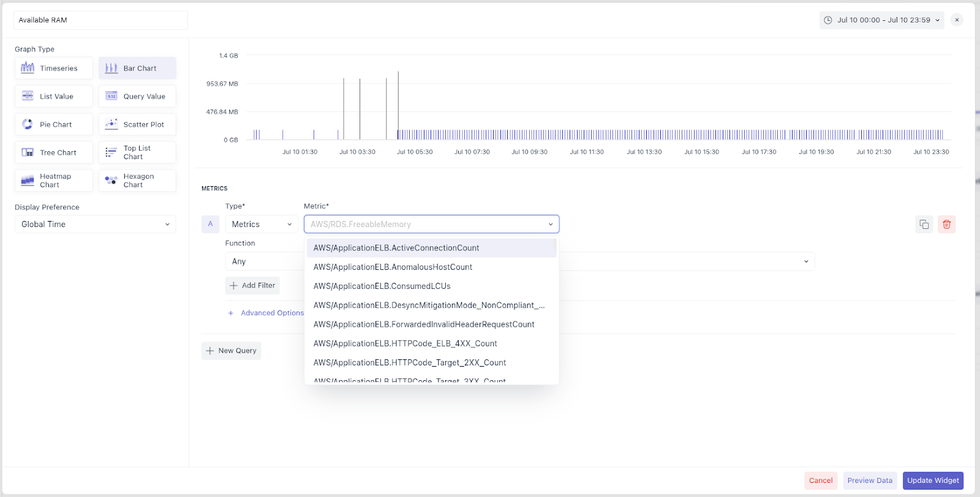Image resolution: width=980 pixels, height=497 pixels.
Task: Select the Timeseries graph type
Action: point(54,68)
